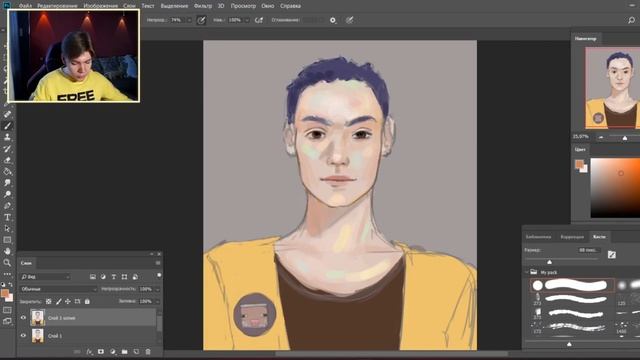Select the Zoom magnifier tool
640x360 pixels.
coord(7,263)
